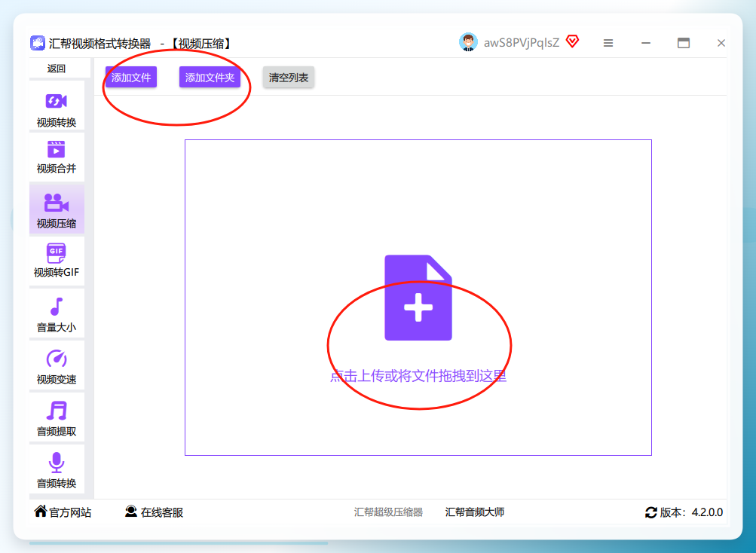756x553 pixels.
Task: Open the 官方网站 official website link
Action: (x=63, y=512)
